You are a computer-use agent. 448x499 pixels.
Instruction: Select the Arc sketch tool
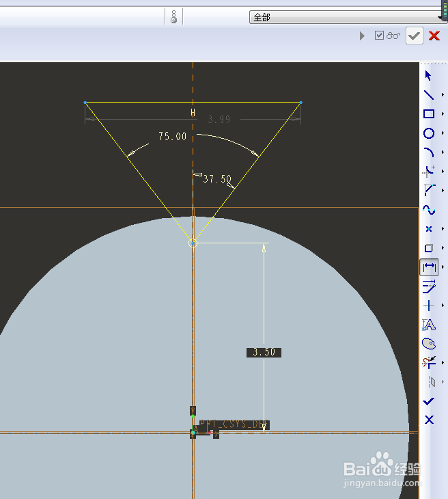(429, 152)
